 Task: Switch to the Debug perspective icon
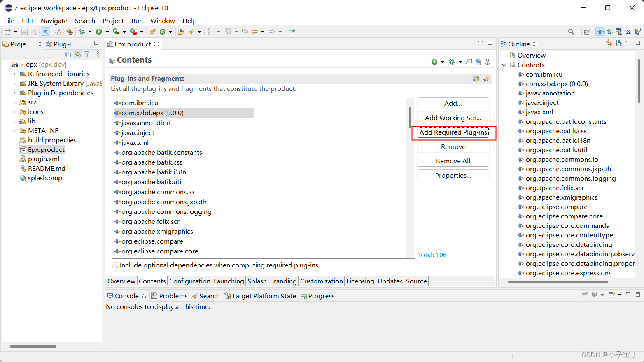pyautogui.click(x=610, y=32)
